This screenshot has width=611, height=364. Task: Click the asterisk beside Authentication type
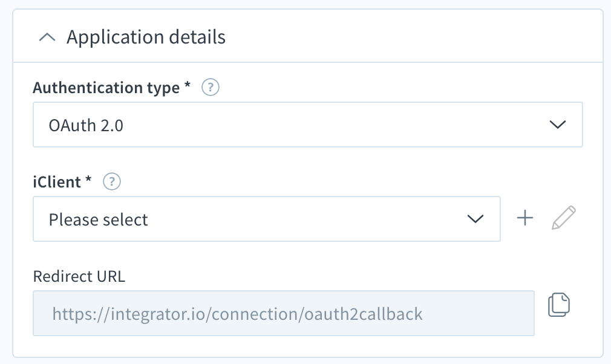coord(188,85)
